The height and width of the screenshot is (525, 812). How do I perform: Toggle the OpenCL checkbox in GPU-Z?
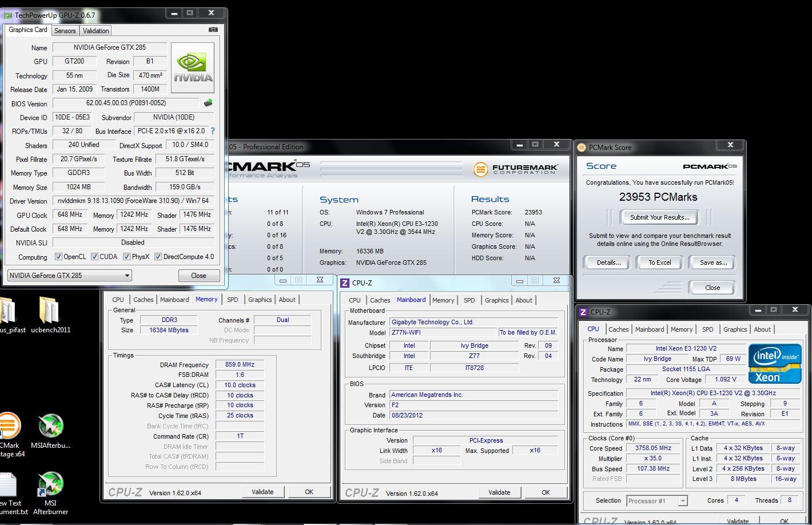click(x=58, y=257)
